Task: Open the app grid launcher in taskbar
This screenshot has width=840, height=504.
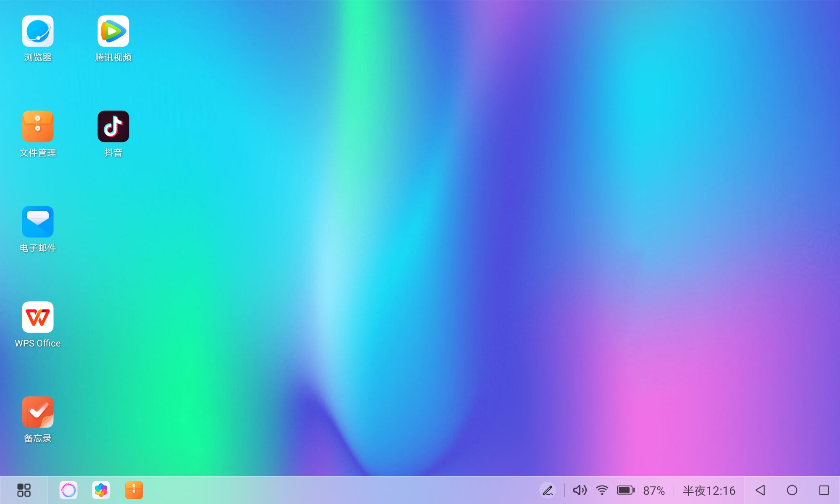Action: (24, 490)
